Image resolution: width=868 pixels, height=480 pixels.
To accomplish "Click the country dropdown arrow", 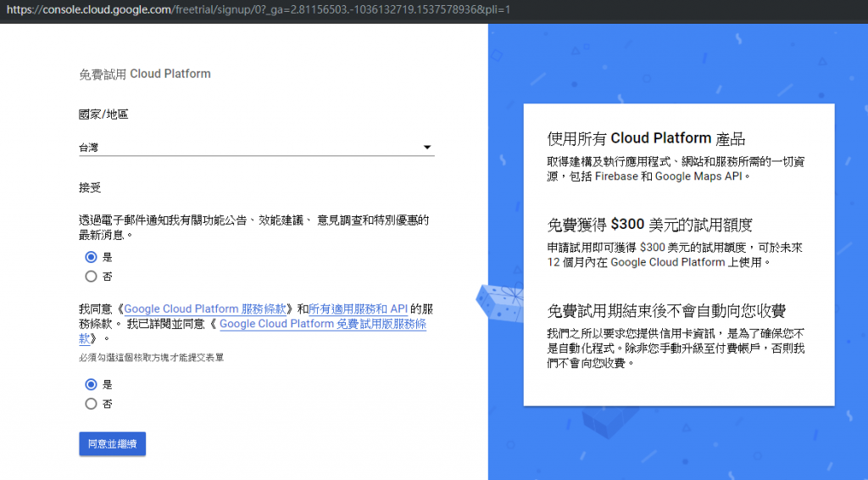I will coord(427,148).
